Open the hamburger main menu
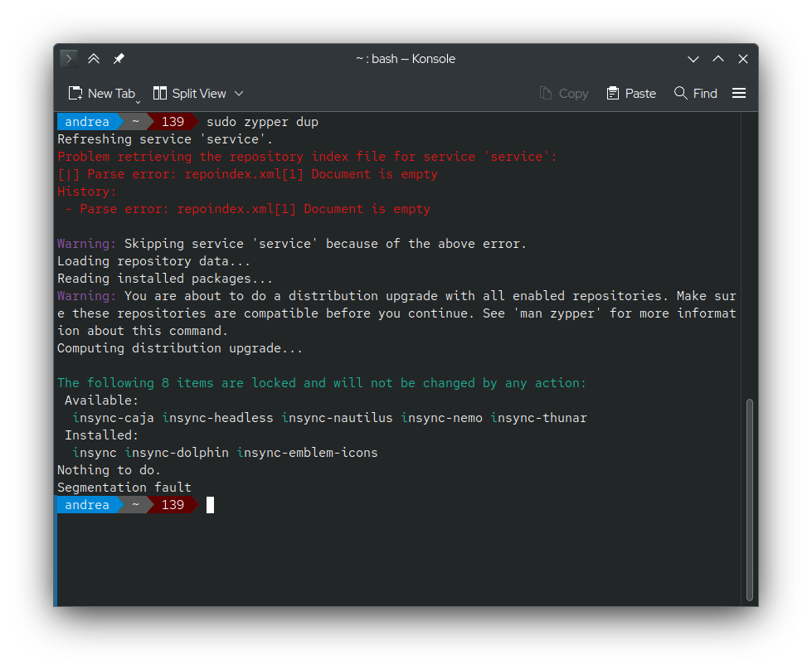Screen dimensions: 812x670 pos(739,94)
